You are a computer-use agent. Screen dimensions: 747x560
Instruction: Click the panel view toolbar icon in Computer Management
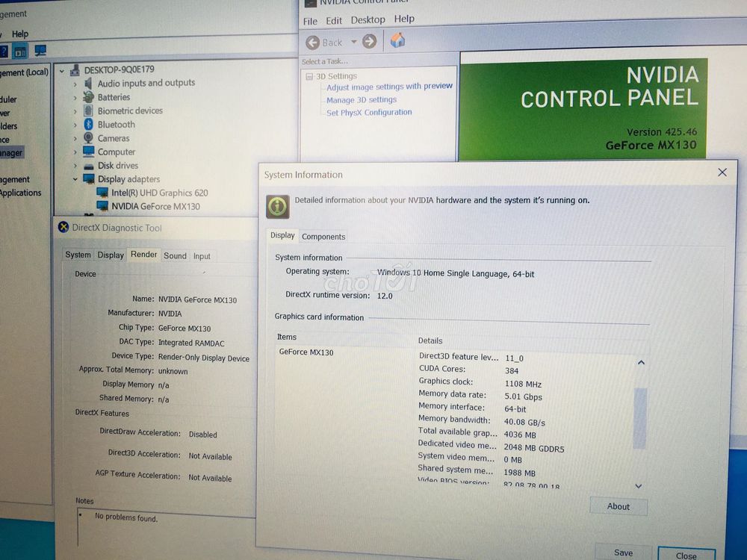(x=20, y=52)
